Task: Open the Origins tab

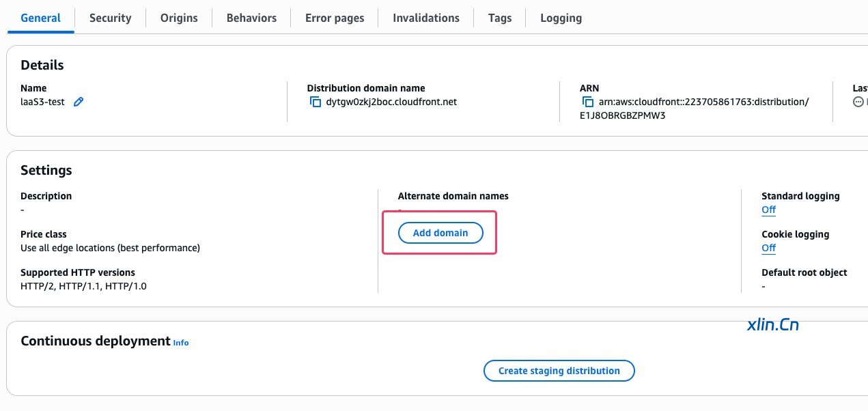Action: 179,18
